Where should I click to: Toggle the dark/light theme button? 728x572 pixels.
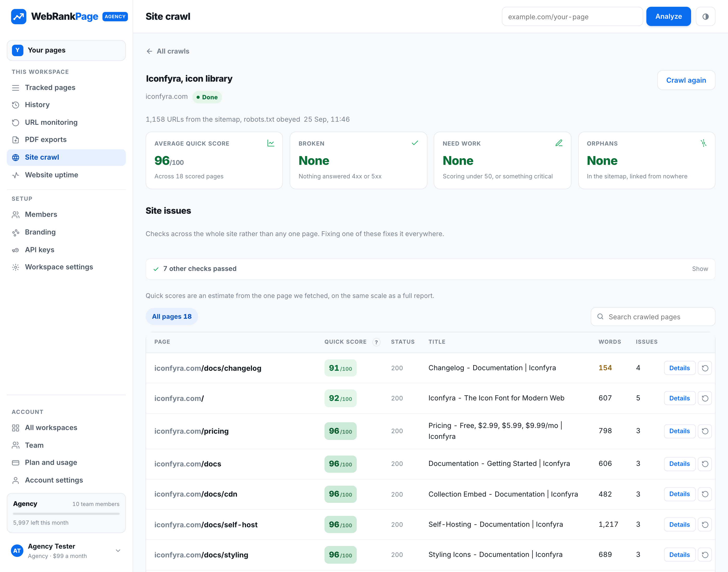(705, 16)
